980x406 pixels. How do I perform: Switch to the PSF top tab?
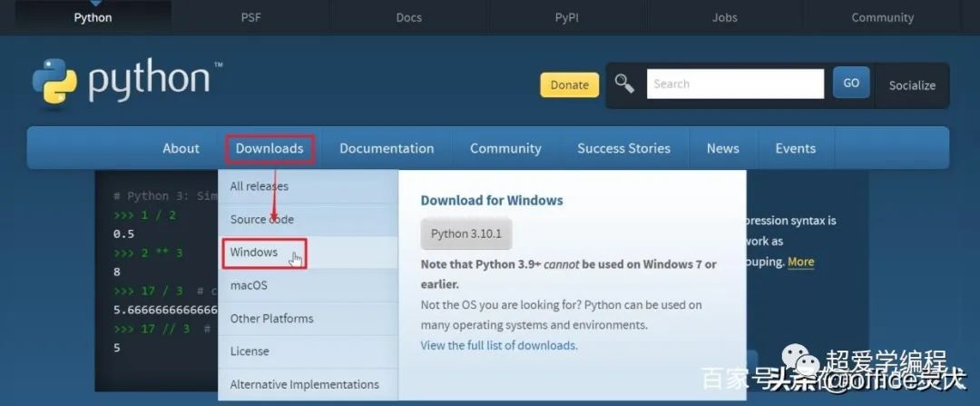(x=250, y=17)
